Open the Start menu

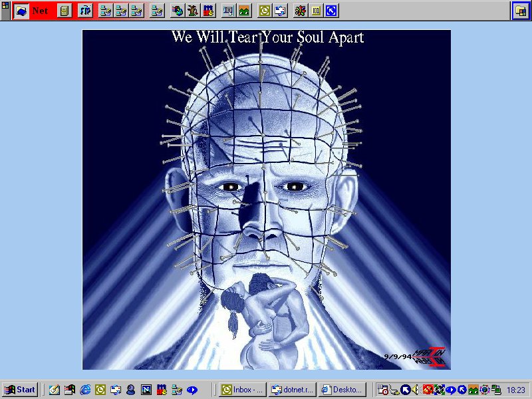click(19, 390)
